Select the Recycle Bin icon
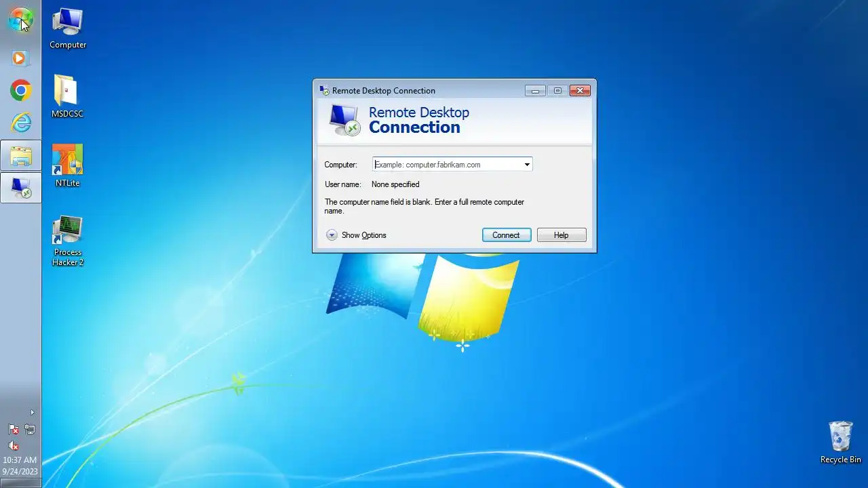Viewport: 868px width, 488px height. pyautogui.click(x=840, y=443)
